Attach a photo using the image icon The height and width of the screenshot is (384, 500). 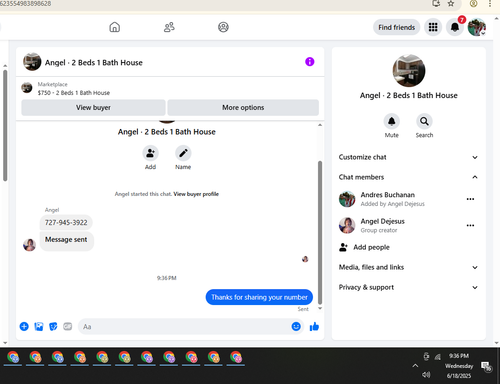coord(39,326)
